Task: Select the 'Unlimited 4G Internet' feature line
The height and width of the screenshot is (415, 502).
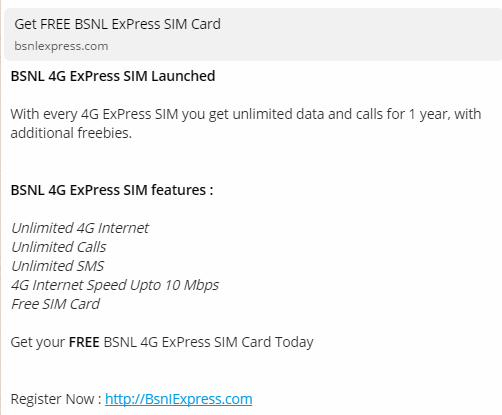Action: (x=80, y=228)
